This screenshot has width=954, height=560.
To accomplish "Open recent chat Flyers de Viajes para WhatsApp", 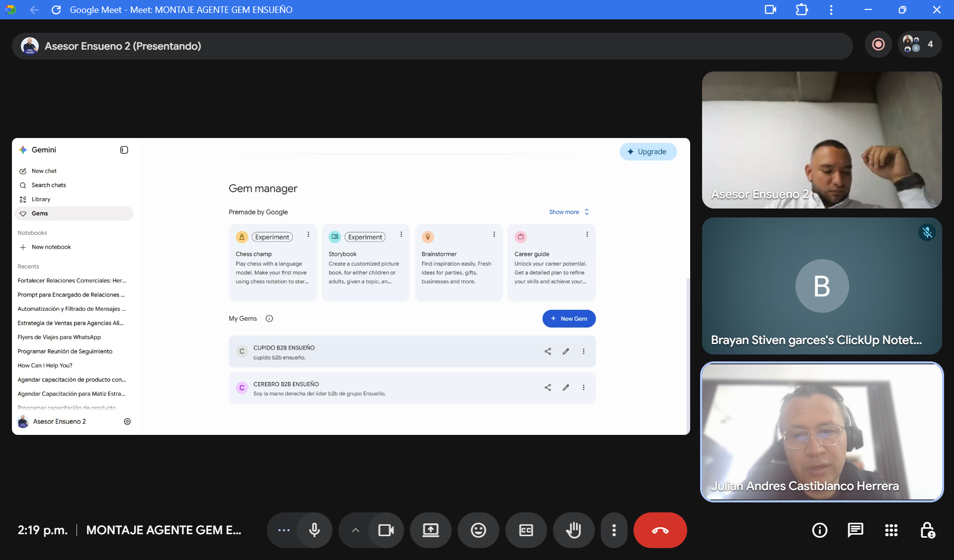I will coord(74,337).
